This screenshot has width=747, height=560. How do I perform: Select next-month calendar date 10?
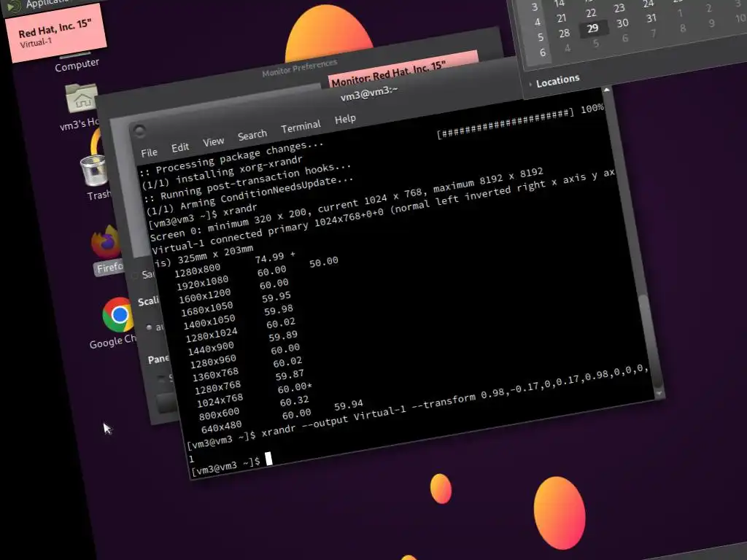click(x=740, y=18)
